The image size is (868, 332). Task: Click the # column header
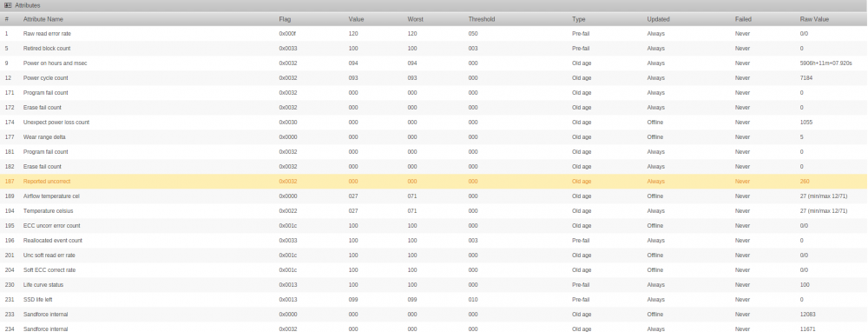[7, 19]
